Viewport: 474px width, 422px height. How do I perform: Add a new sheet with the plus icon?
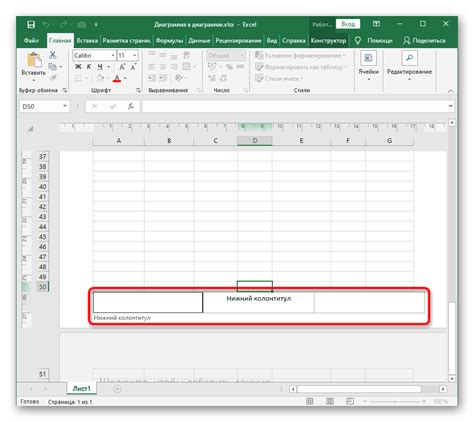coord(117,389)
